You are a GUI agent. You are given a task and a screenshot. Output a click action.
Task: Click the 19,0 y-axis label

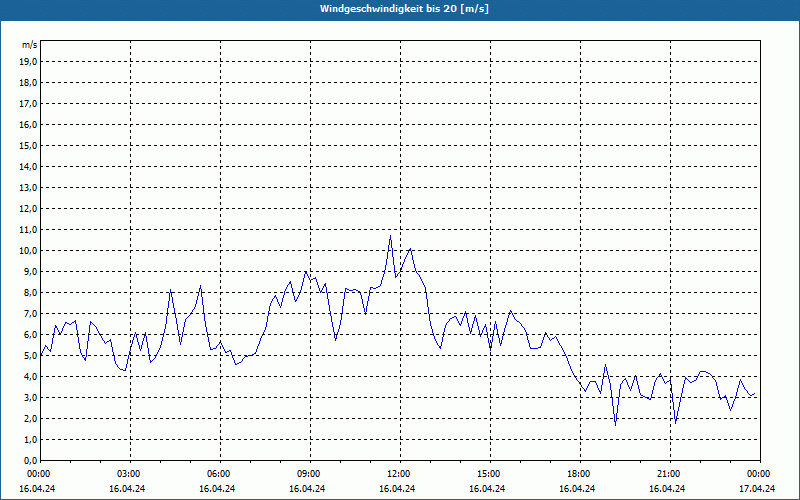click(x=29, y=62)
